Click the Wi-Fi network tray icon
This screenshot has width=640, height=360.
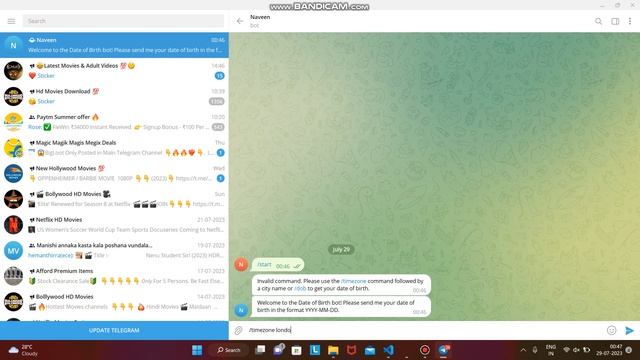(567, 350)
